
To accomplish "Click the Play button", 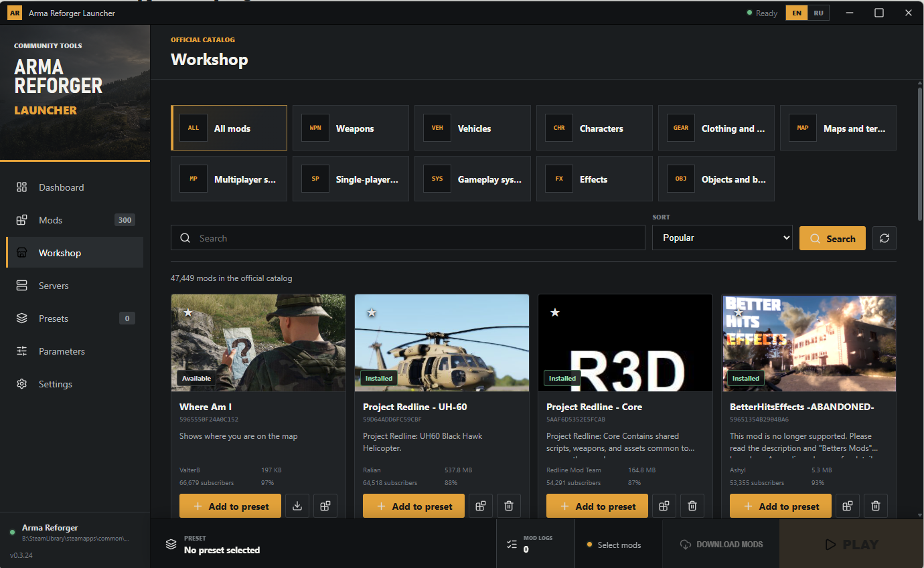I will [852, 544].
